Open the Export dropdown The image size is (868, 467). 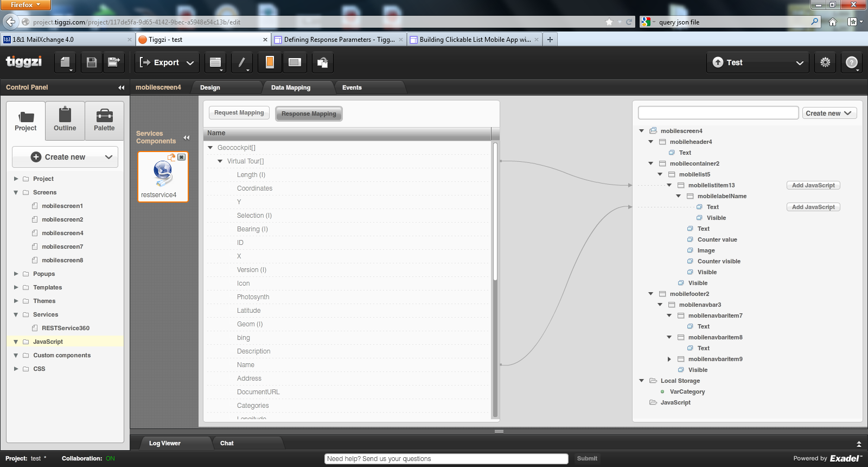[x=167, y=62]
